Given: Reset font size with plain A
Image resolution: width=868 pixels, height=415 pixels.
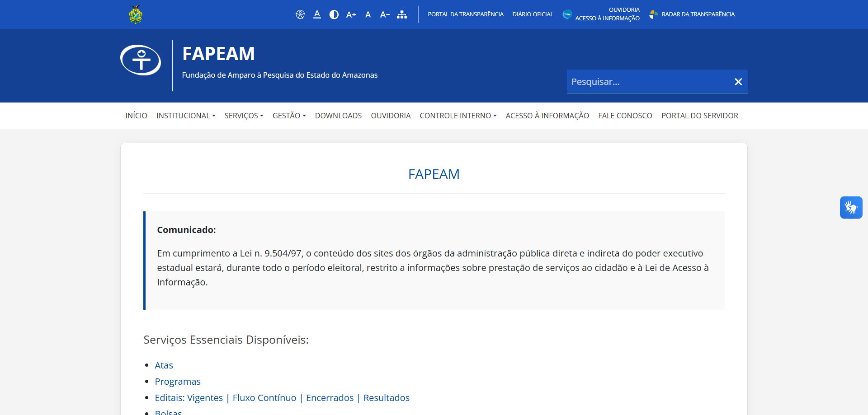Looking at the screenshot, I should (368, 14).
